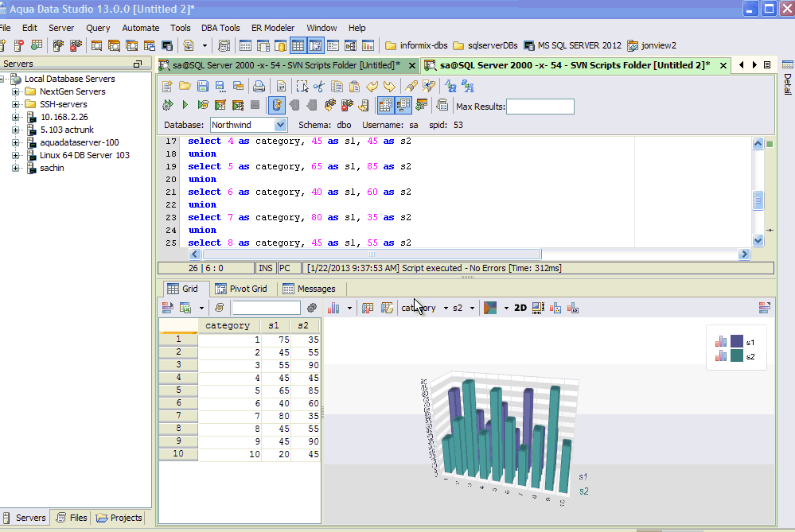795x532 pixels.
Task: Click the Undo arrow icon
Action: click(372, 87)
